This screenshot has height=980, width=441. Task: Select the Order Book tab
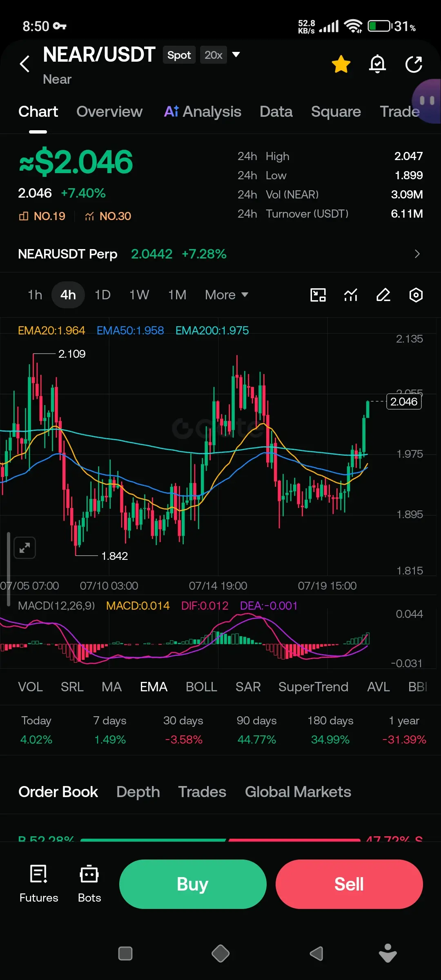click(x=58, y=792)
